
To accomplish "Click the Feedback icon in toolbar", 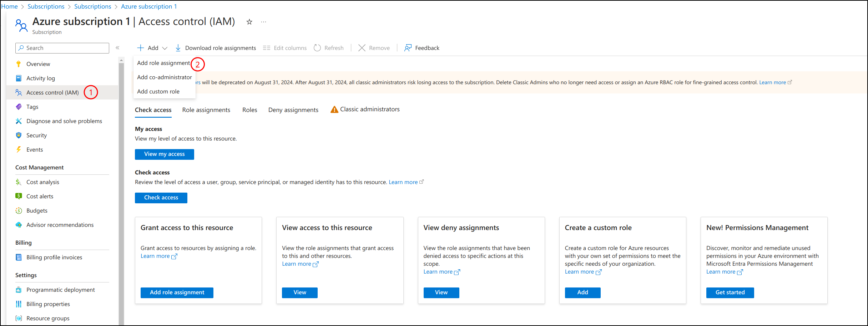I will point(408,48).
